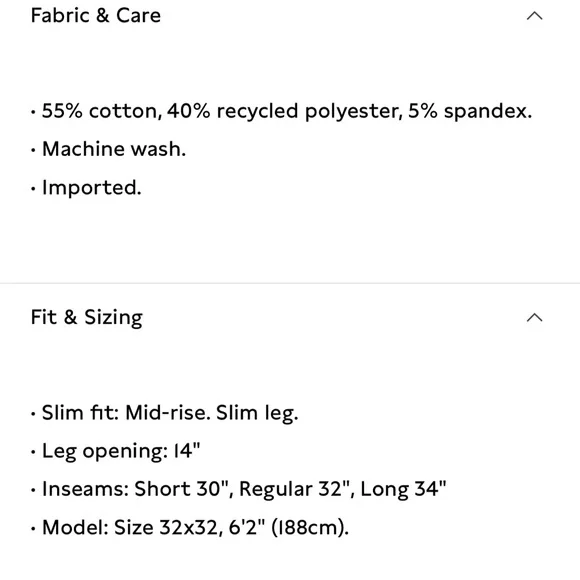Screen dimensions: 580x580
Task: Select the '55% cotton' text
Action: pyautogui.click(x=100, y=111)
